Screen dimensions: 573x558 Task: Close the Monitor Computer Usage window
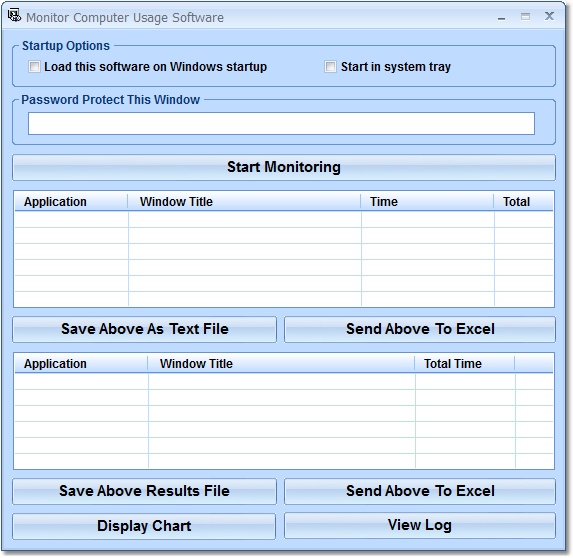pyautogui.click(x=549, y=16)
